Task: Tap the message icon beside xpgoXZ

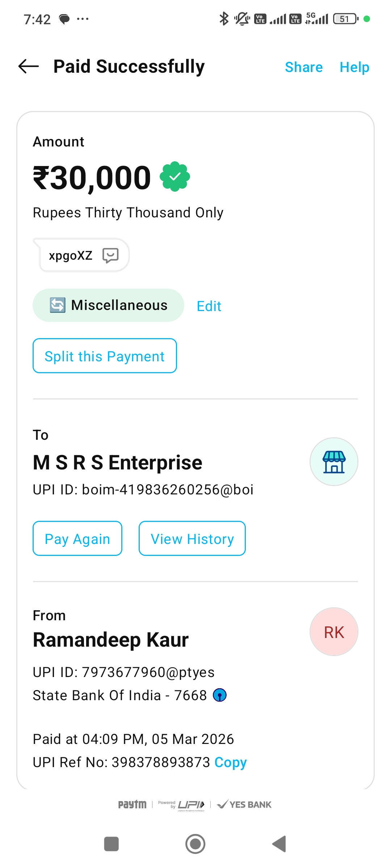Action: (110, 255)
